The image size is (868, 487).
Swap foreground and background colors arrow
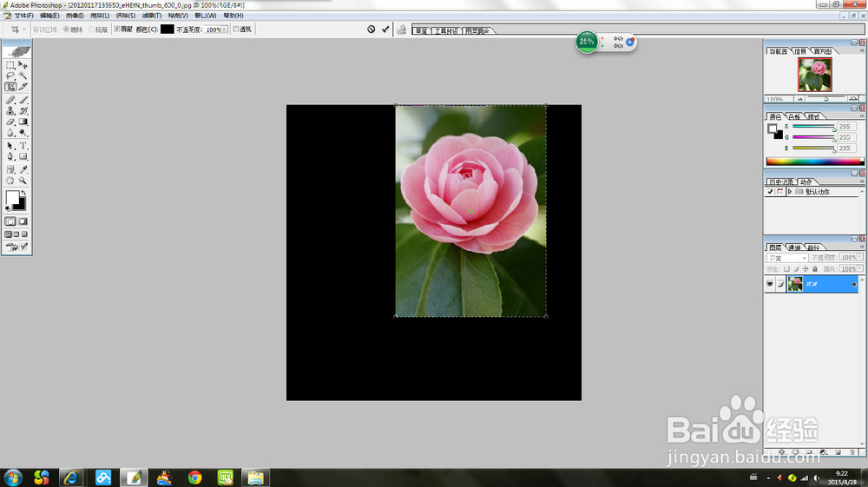[x=23, y=192]
